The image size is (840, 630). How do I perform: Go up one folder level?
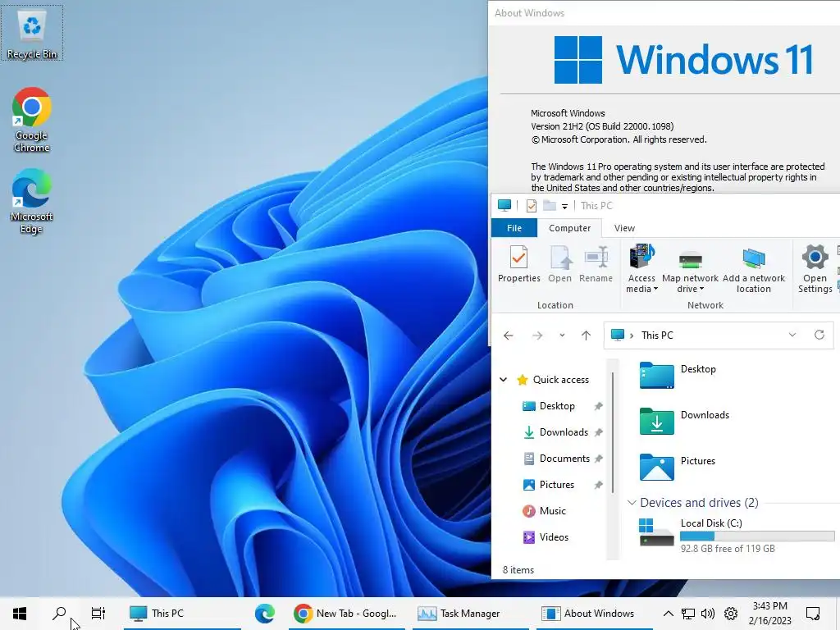click(586, 336)
